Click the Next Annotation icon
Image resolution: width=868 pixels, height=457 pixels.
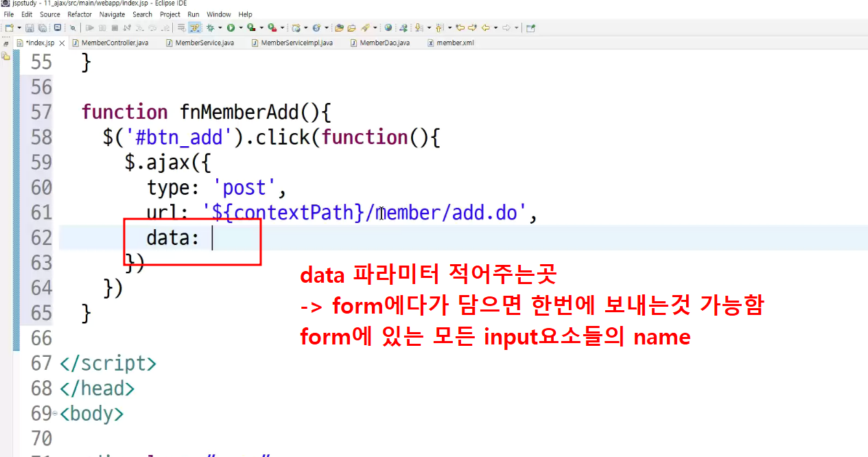(x=418, y=28)
